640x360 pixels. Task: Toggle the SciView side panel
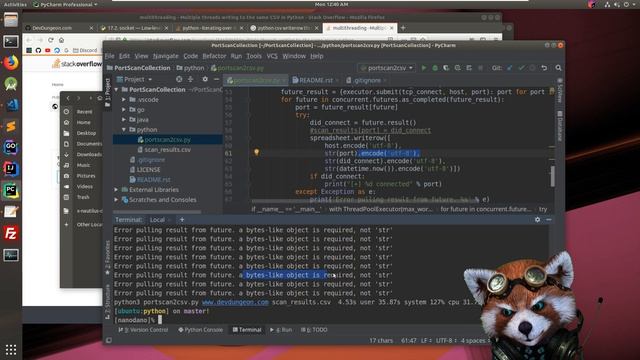[560, 91]
